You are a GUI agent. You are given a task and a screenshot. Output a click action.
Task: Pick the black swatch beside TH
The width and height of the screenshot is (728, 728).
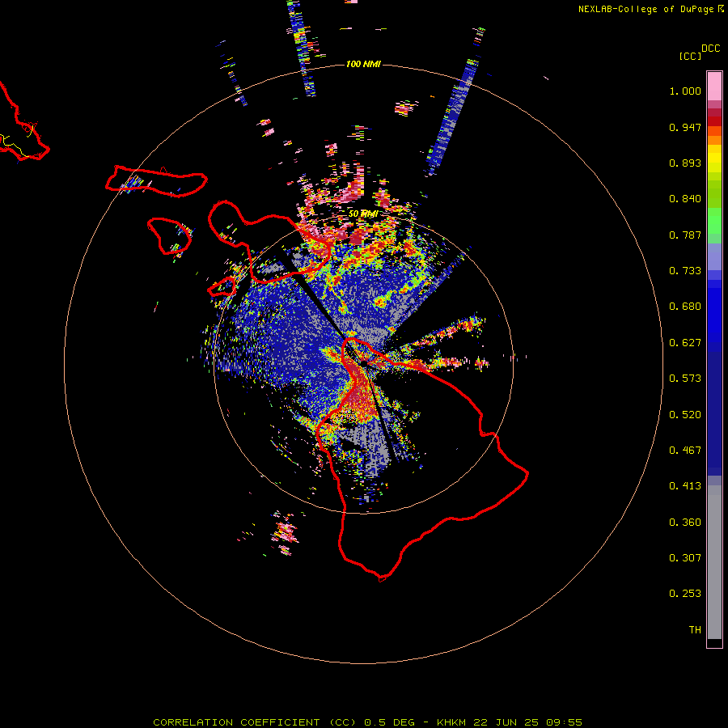714,642
